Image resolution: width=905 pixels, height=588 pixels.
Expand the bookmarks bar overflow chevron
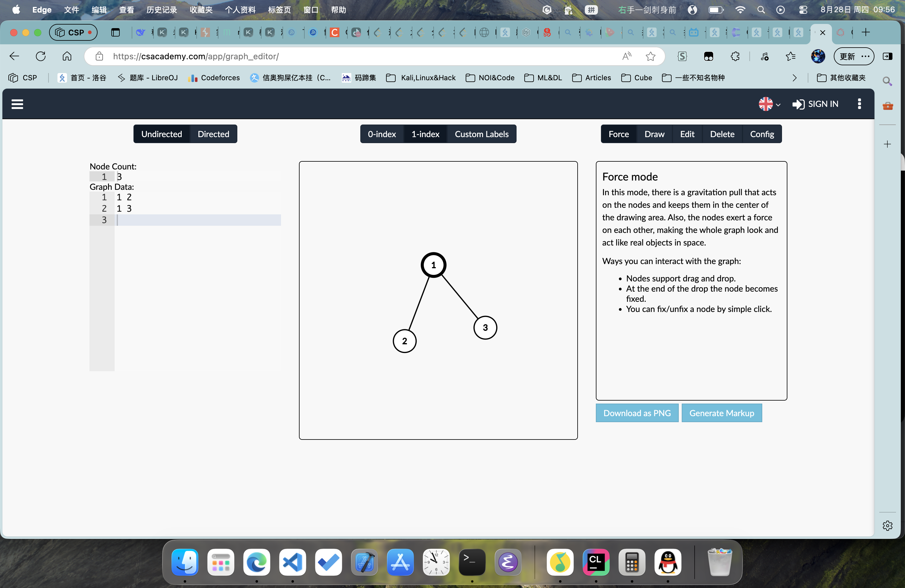tap(794, 78)
